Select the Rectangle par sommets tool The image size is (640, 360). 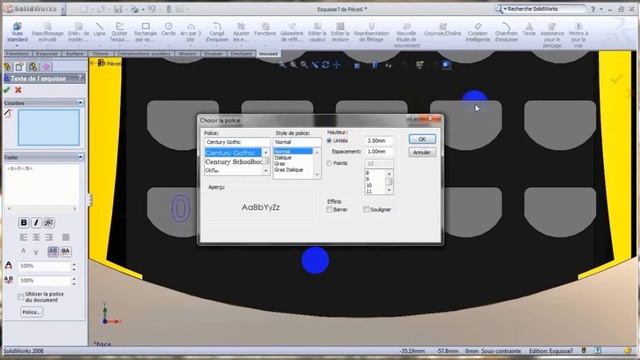coord(145,32)
